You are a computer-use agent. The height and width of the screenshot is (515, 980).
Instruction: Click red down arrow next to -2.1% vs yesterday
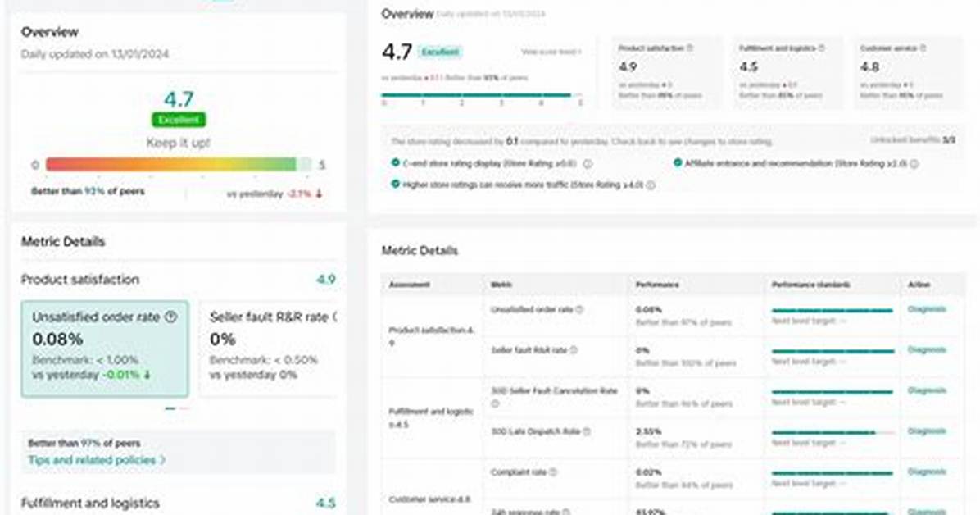pos(319,194)
